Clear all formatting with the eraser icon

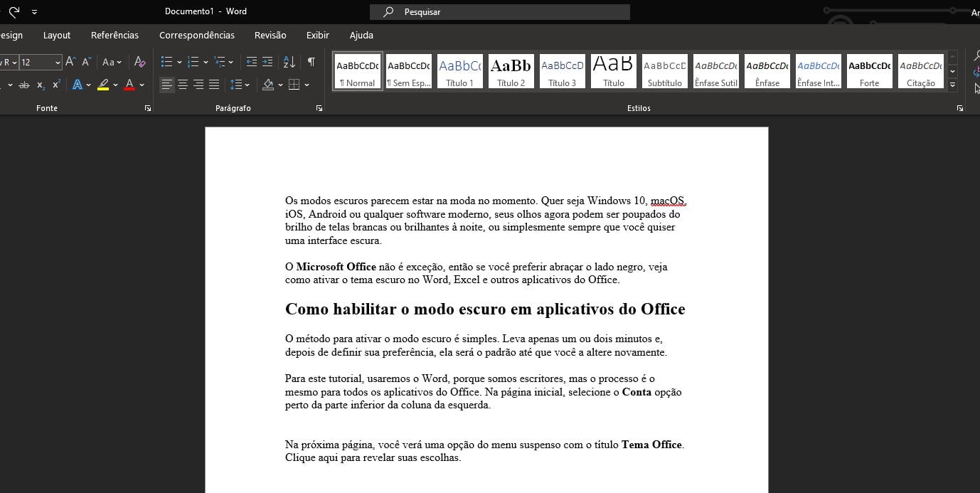point(140,62)
